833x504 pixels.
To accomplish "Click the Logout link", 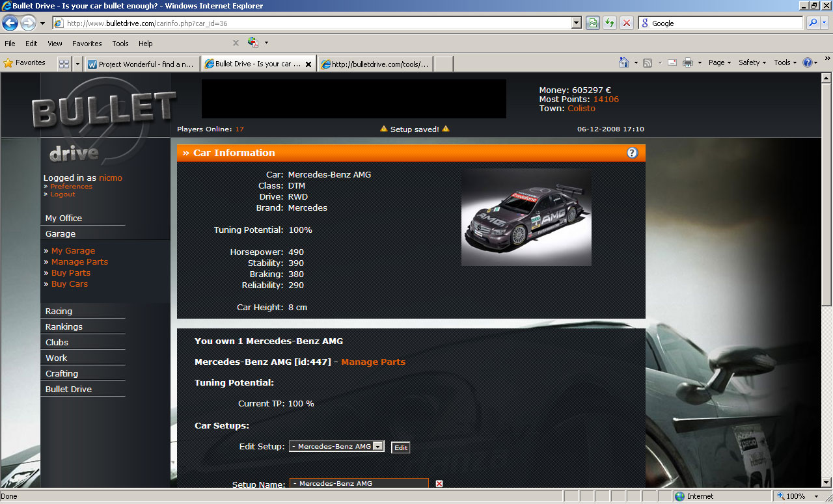I will tap(62, 194).
